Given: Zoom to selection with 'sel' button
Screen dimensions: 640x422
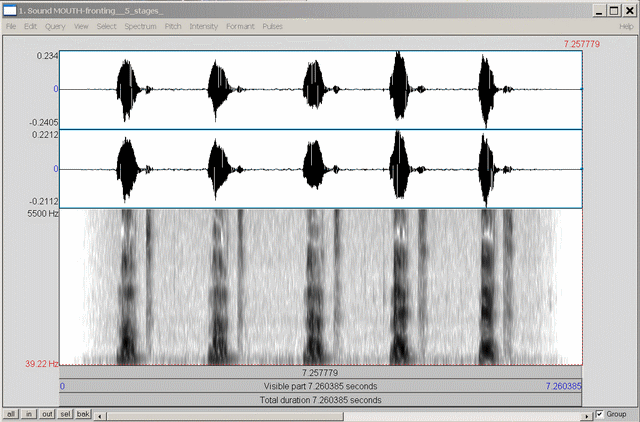Looking at the screenshot, I should point(65,414).
